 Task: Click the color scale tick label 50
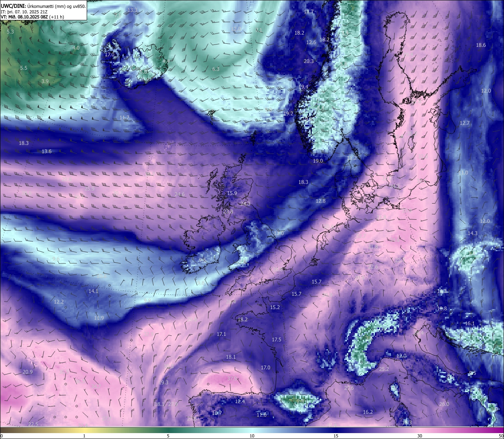point(501,435)
